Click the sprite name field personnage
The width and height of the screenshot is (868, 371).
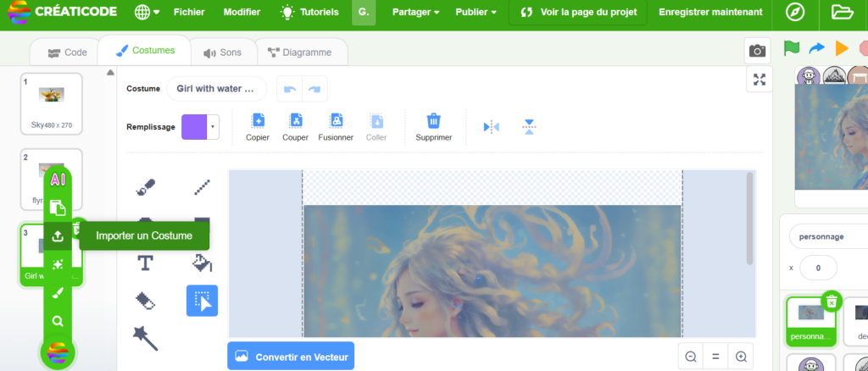(828, 236)
